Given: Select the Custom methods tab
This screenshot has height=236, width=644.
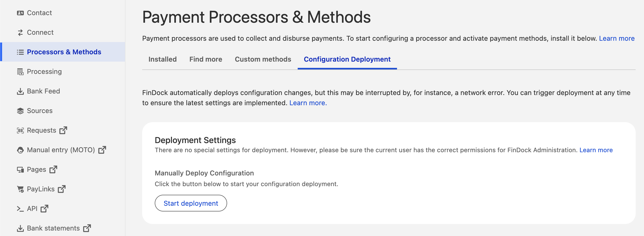Looking at the screenshot, I should pos(263,59).
